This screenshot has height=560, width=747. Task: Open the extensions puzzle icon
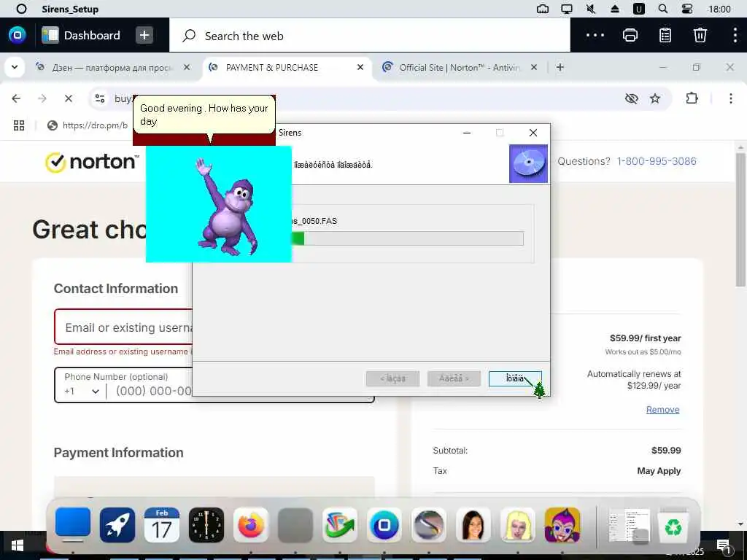(692, 98)
